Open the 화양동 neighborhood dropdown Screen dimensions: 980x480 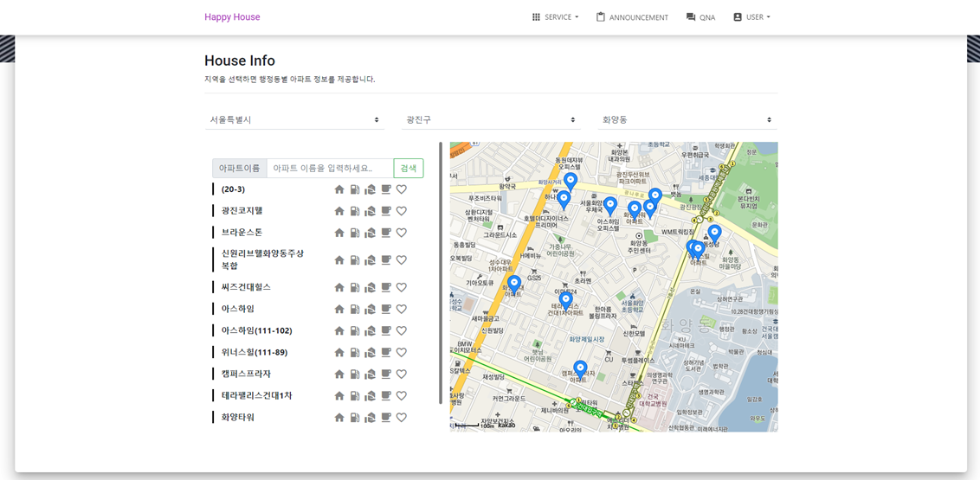pos(687,119)
